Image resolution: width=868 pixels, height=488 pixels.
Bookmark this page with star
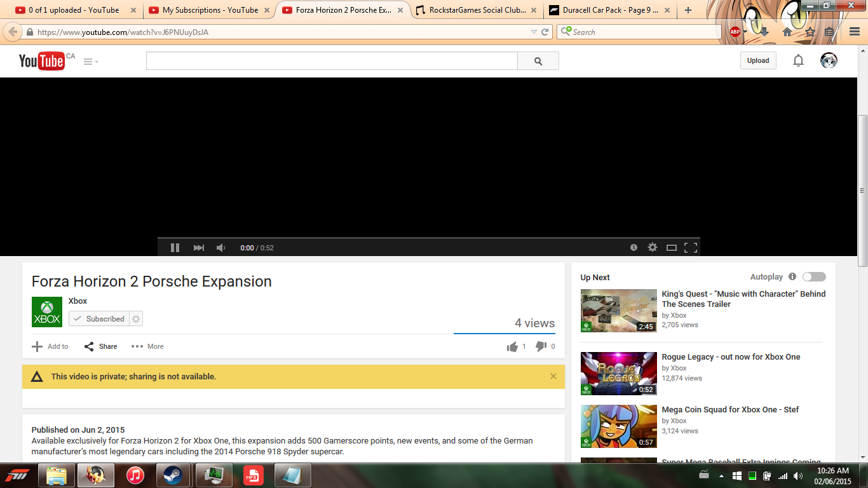click(x=810, y=32)
